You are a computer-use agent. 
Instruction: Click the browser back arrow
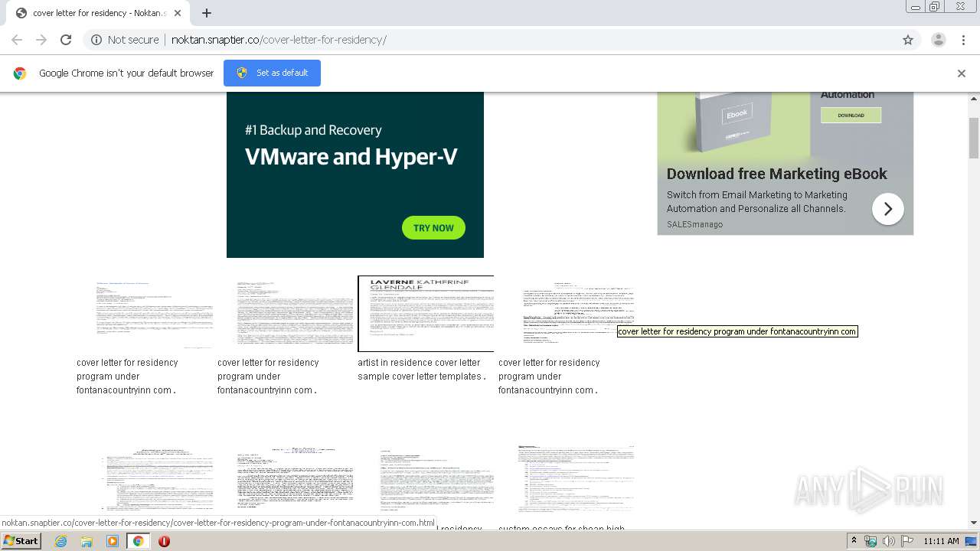click(x=17, y=40)
